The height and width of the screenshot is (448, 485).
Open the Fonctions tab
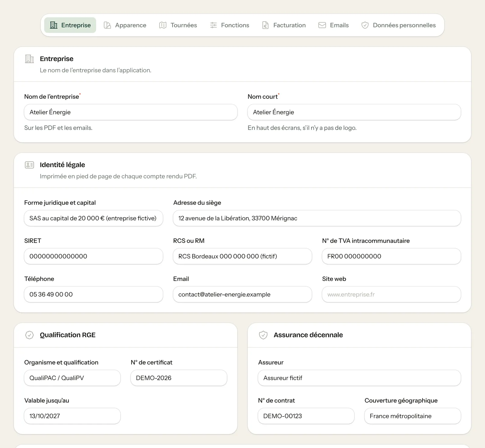coord(229,25)
